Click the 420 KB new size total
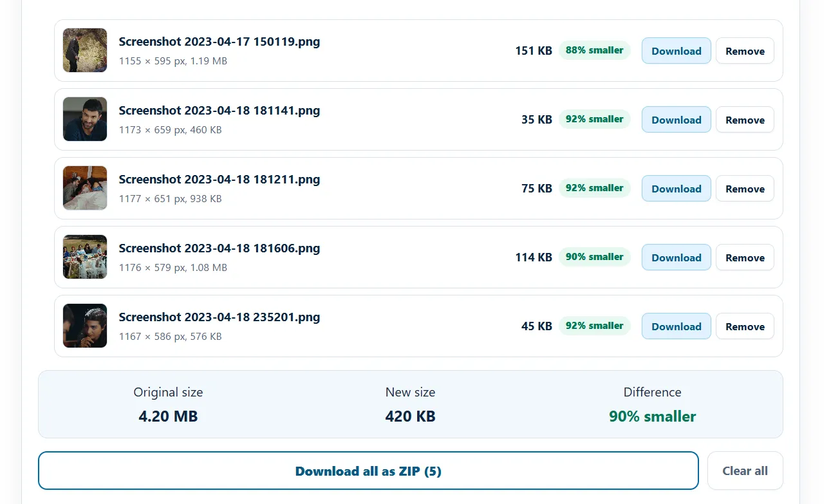The height and width of the screenshot is (504, 840). tap(411, 416)
